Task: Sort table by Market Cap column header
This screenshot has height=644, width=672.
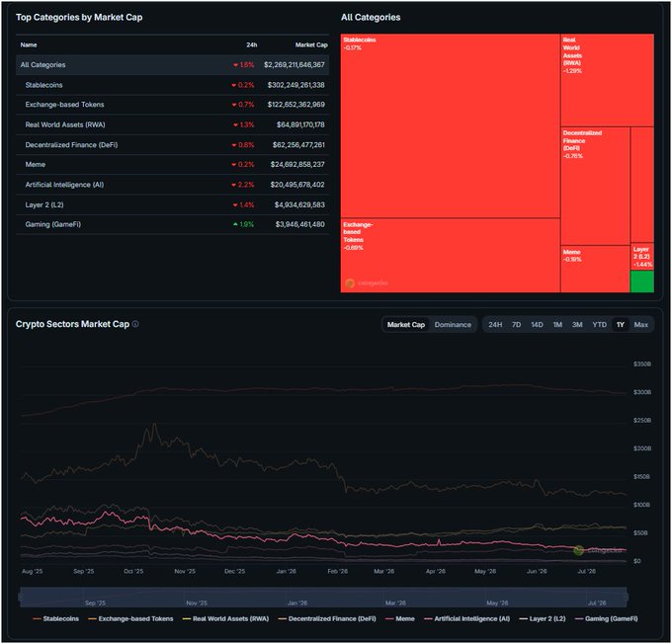Action: tap(311, 45)
